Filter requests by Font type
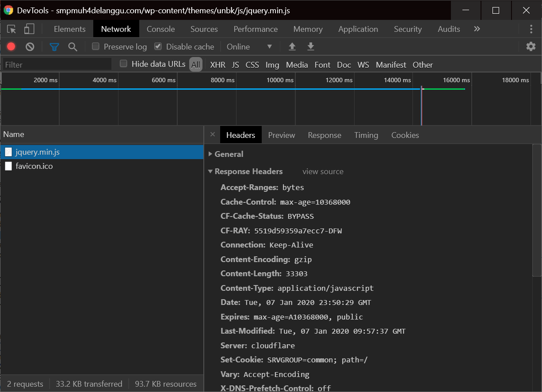This screenshot has height=392, width=542. 323,65
